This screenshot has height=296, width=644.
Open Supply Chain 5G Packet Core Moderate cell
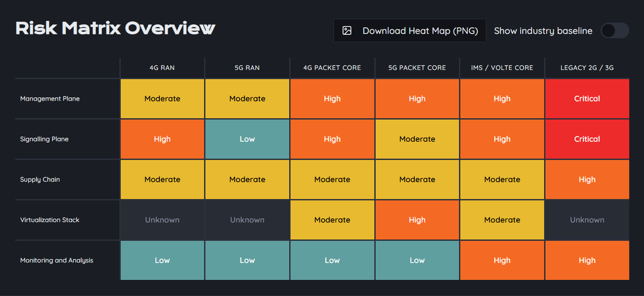[x=417, y=179]
